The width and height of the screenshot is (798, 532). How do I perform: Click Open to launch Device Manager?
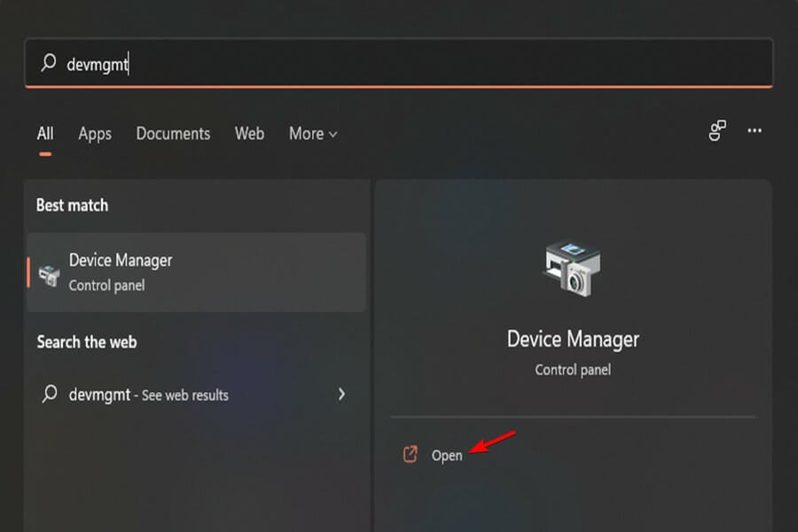tap(447, 455)
